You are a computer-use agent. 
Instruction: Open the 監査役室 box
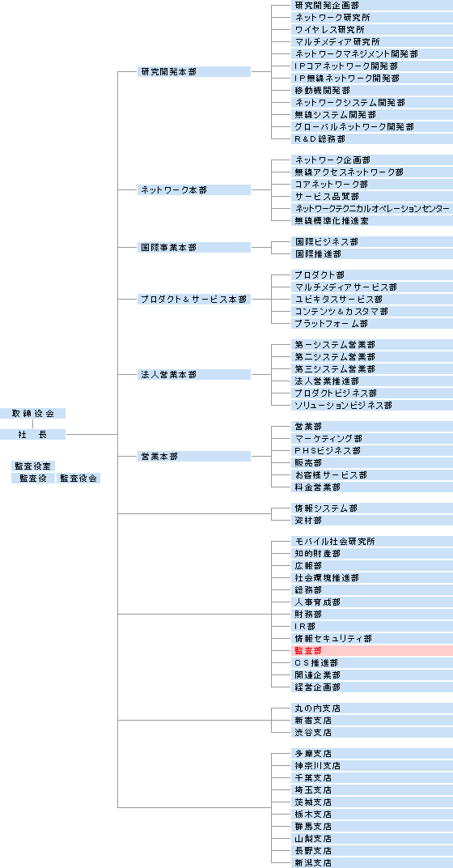pyautogui.click(x=33, y=466)
